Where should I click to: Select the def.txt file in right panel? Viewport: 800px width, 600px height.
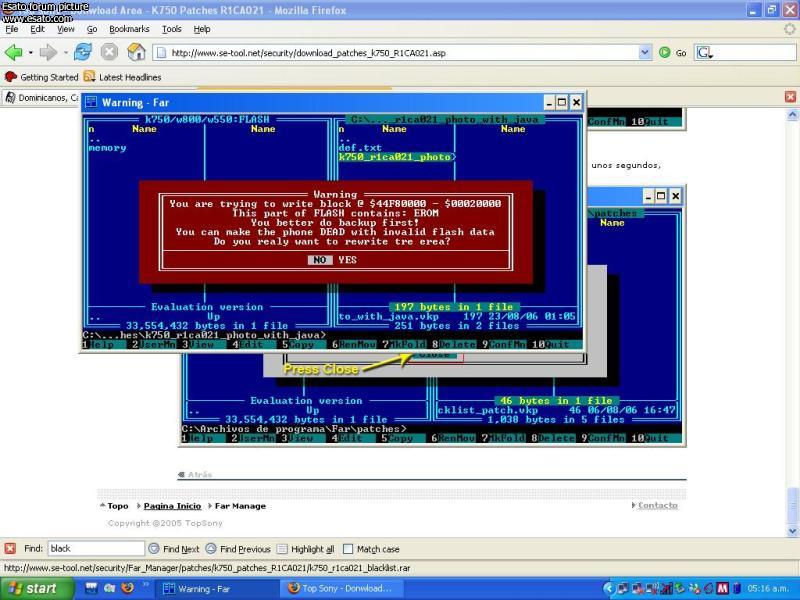[360, 148]
